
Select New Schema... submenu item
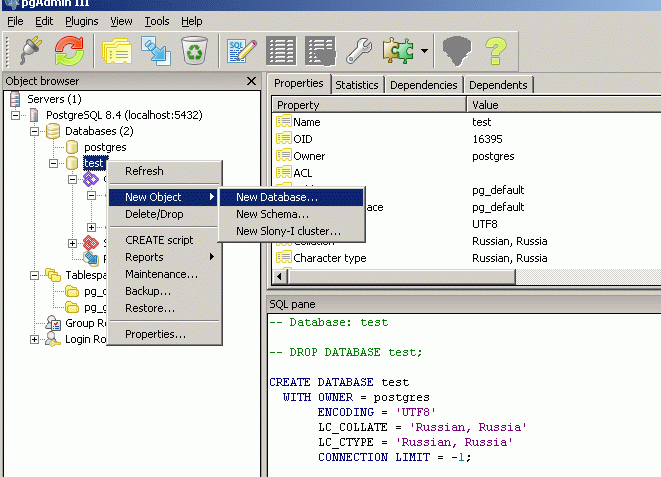(291, 214)
